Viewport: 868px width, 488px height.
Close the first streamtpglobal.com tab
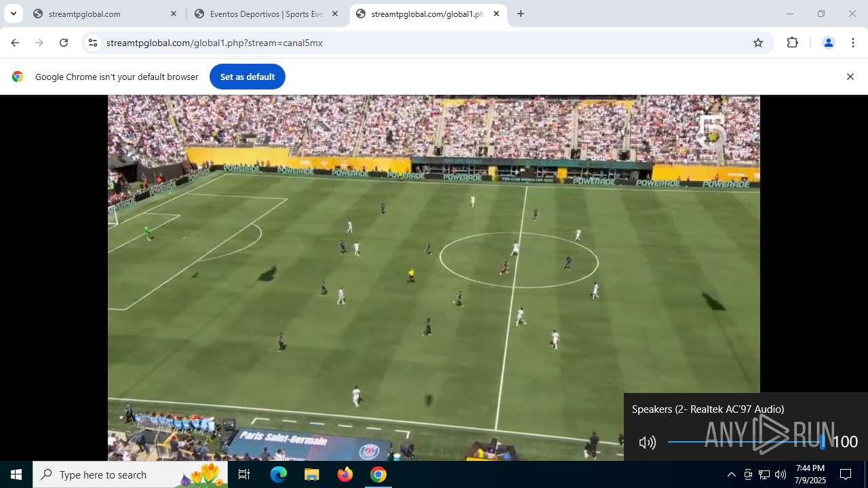(x=174, y=14)
